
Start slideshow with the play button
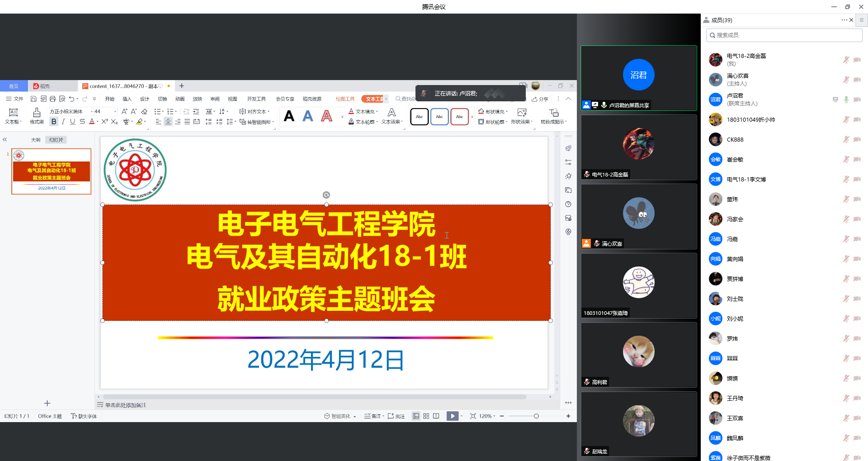point(452,416)
